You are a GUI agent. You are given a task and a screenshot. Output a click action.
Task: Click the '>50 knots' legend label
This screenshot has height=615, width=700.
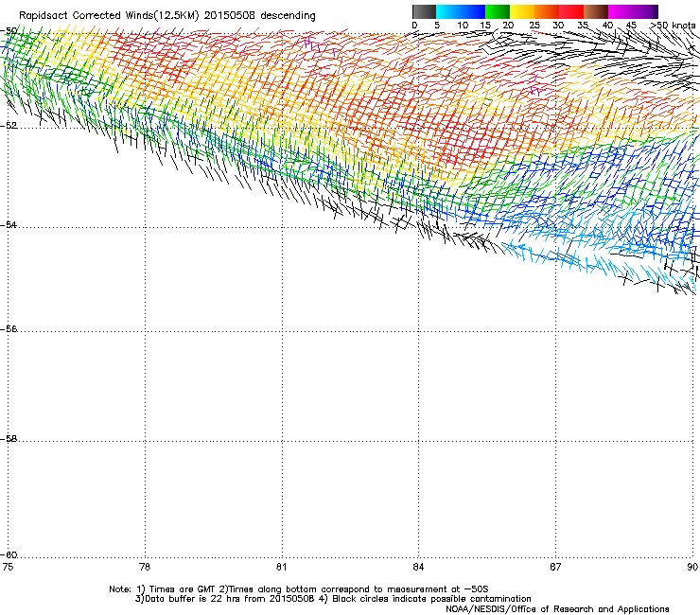pyautogui.click(x=673, y=25)
